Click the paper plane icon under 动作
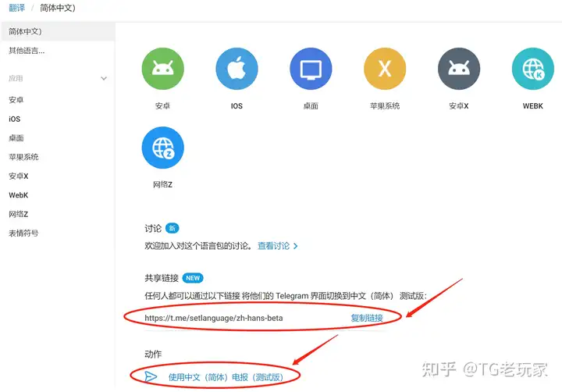The width and height of the screenshot is (562, 392). (x=151, y=376)
